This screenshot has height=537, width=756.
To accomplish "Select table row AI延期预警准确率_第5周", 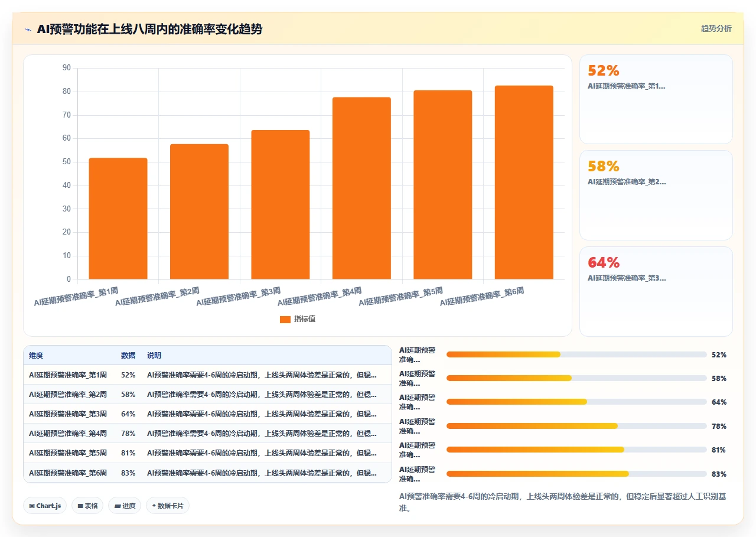I will [207, 453].
